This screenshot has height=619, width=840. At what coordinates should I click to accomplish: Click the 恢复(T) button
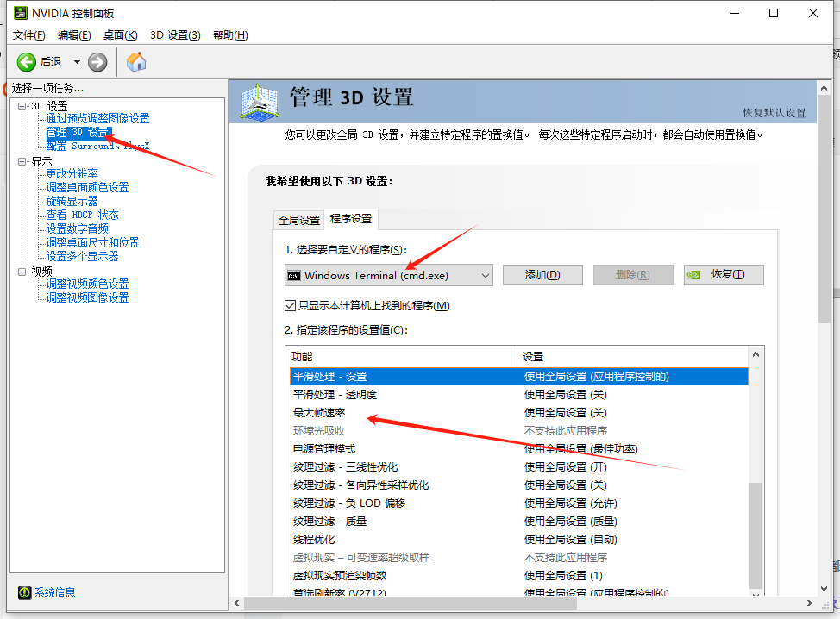pyautogui.click(x=724, y=275)
